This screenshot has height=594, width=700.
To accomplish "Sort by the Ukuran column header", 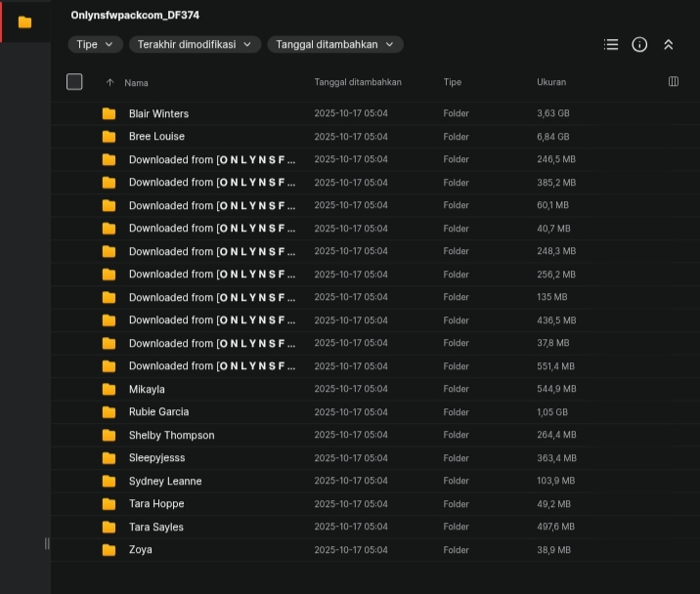I will pyautogui.click(x=551, y=82).
